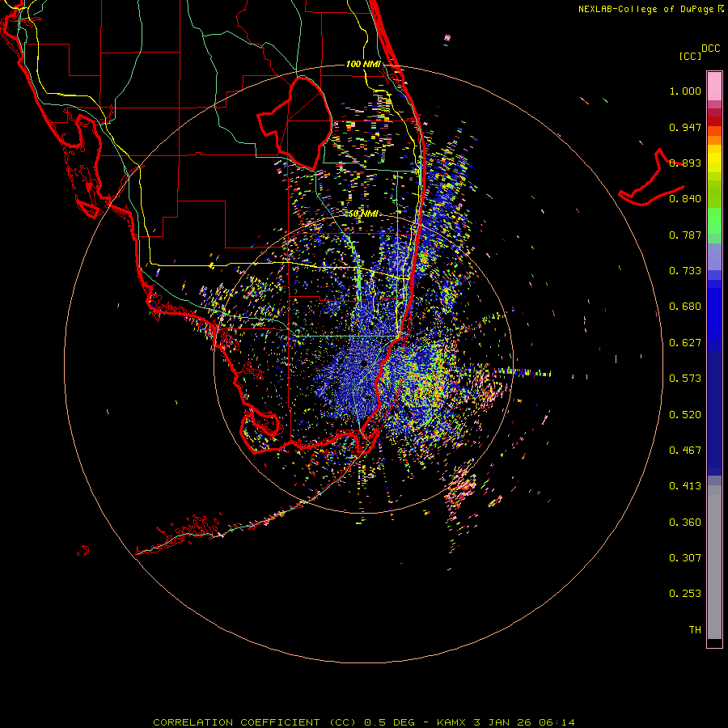Select the 0.467 color scale value

685,451
